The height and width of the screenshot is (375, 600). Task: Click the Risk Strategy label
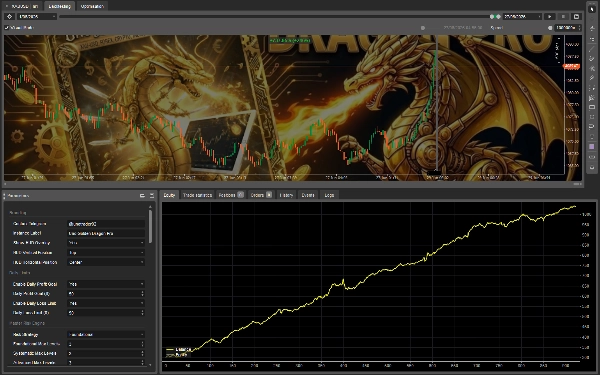25,334
